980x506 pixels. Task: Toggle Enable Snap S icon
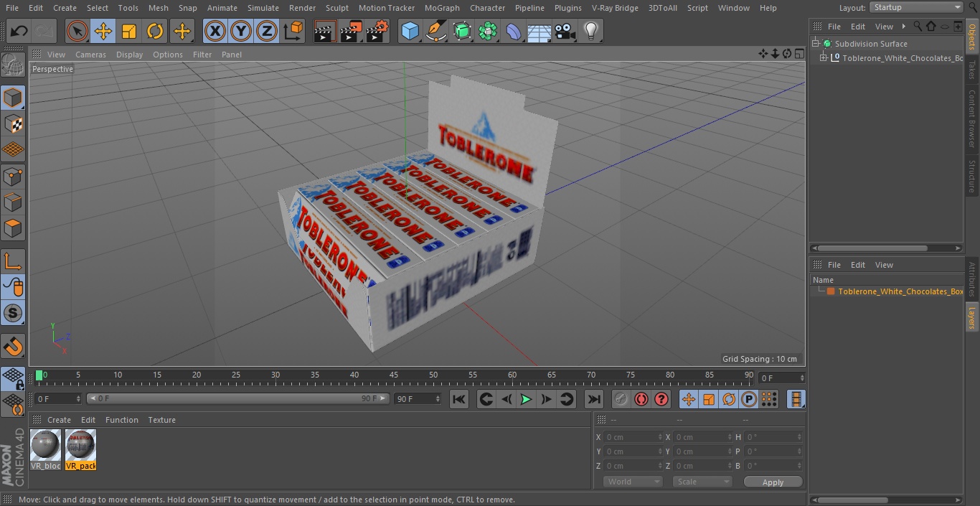point(13,313)
